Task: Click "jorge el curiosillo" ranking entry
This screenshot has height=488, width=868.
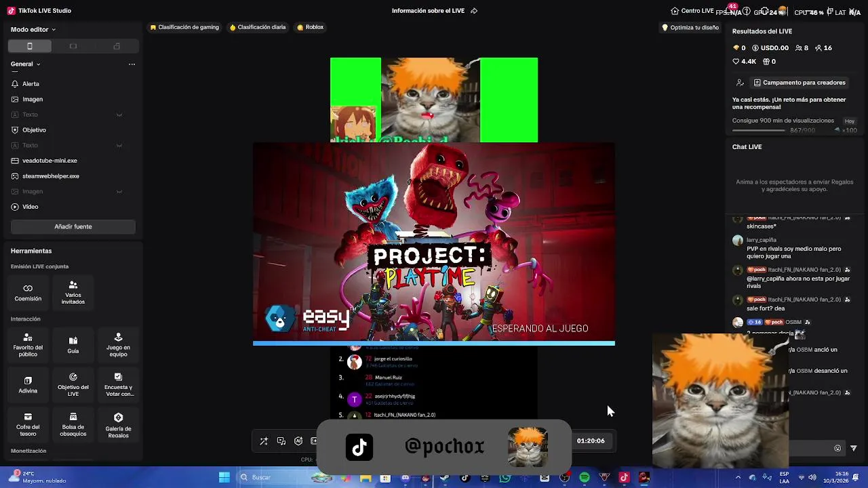Action: [393, 359]
